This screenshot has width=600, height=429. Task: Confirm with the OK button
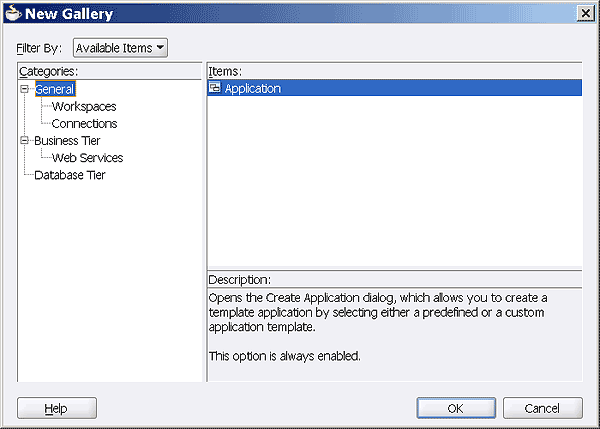(455, 408)
